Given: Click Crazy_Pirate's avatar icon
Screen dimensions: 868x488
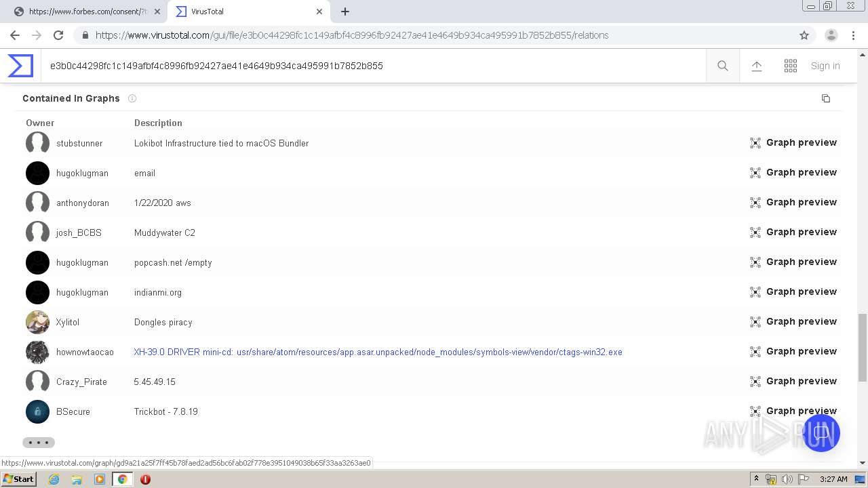Looking at the screenshot, I should pyautogui.click(x=37, y=382).
